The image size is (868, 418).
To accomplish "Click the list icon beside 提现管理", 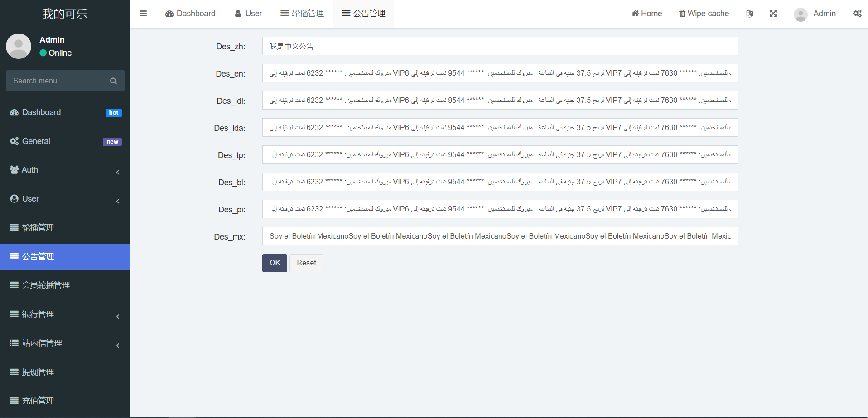I will (14, 372).
